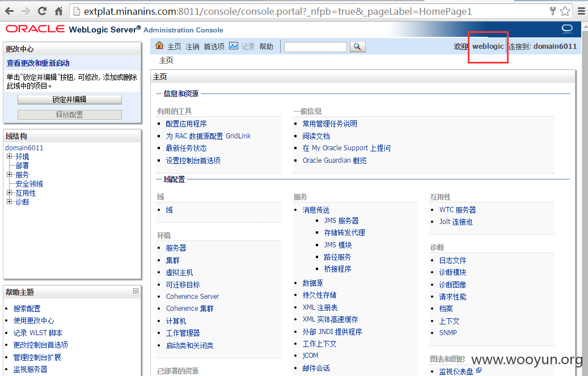
Task: Open 为 RAC 数据源配置 GridLink link
Action: tap(208, 136)
